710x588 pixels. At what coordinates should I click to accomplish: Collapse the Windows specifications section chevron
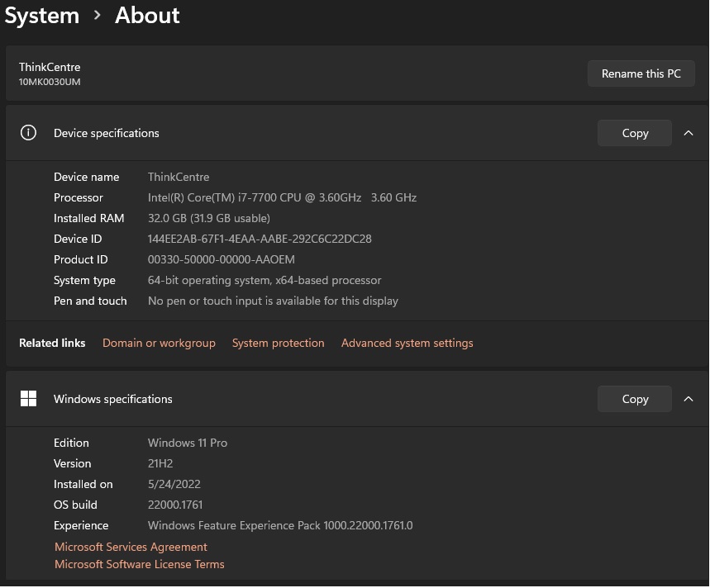pyautogui.click(x=689, y=399)
